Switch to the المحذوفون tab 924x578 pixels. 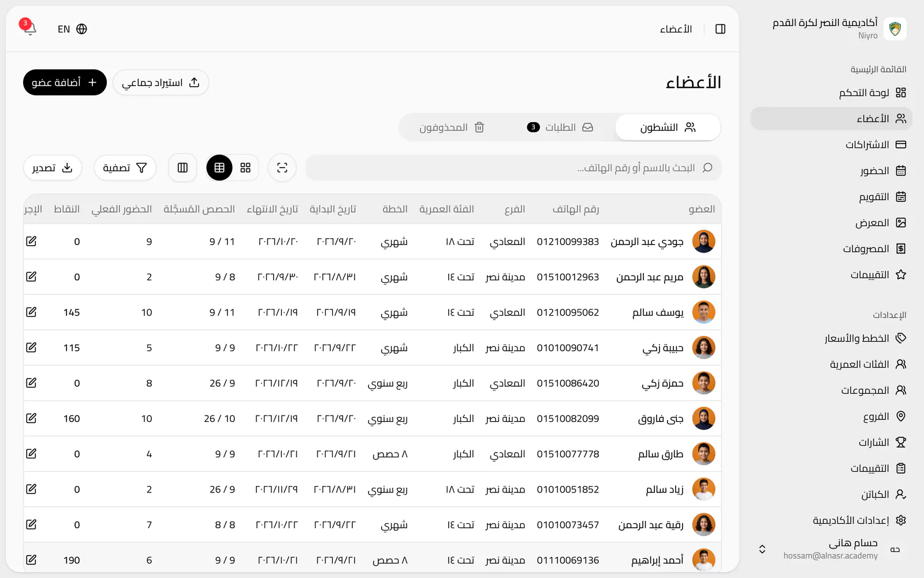(x=452, y=127)
